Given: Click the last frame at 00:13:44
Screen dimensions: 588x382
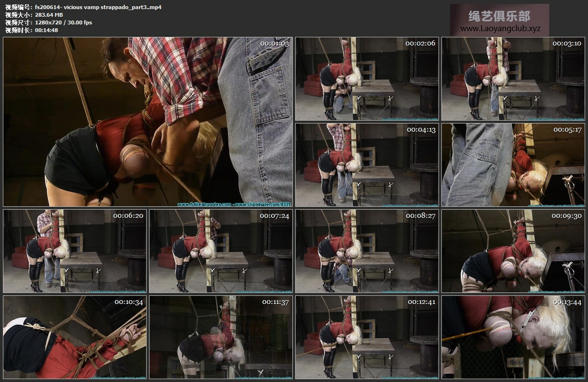Looking at the screenshot, I should coord(513,337).
